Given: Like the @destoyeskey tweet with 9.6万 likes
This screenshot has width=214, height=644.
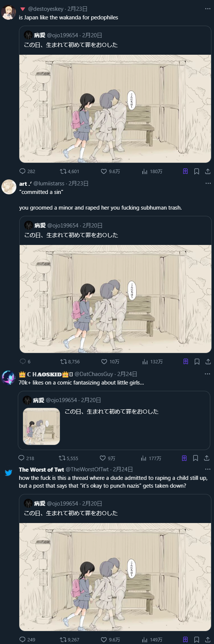Looking at the screenshot, I should pos(104,171).
